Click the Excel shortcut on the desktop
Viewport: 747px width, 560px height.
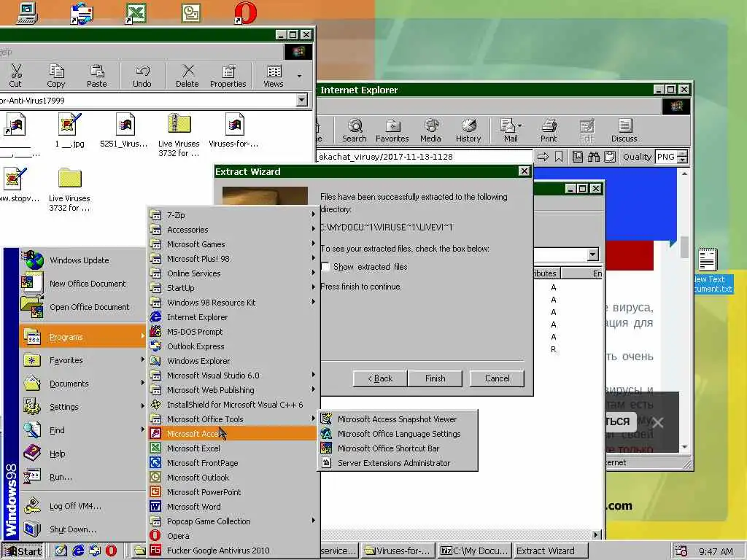pyautogui.click(x=136, y=12)
